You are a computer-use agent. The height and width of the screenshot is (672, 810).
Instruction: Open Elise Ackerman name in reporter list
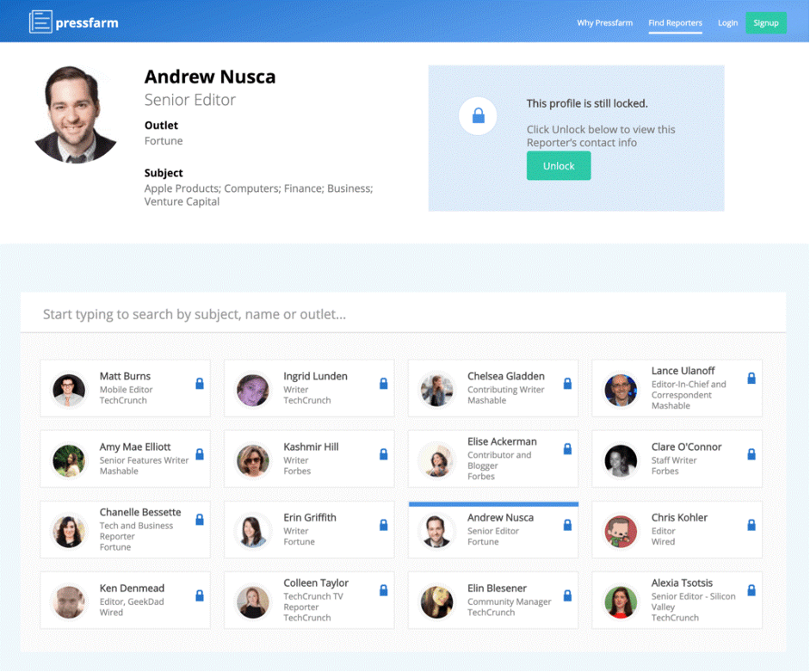(x=502, y=441)
